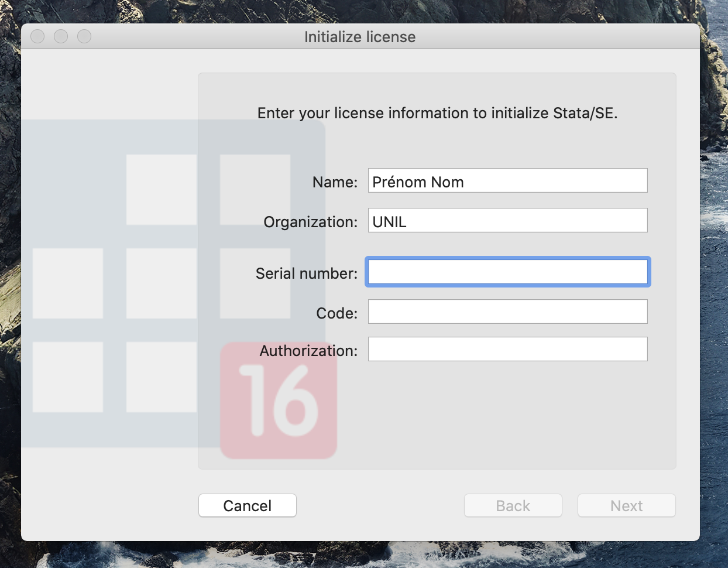Select the Code input box

(x=507, y=312)
